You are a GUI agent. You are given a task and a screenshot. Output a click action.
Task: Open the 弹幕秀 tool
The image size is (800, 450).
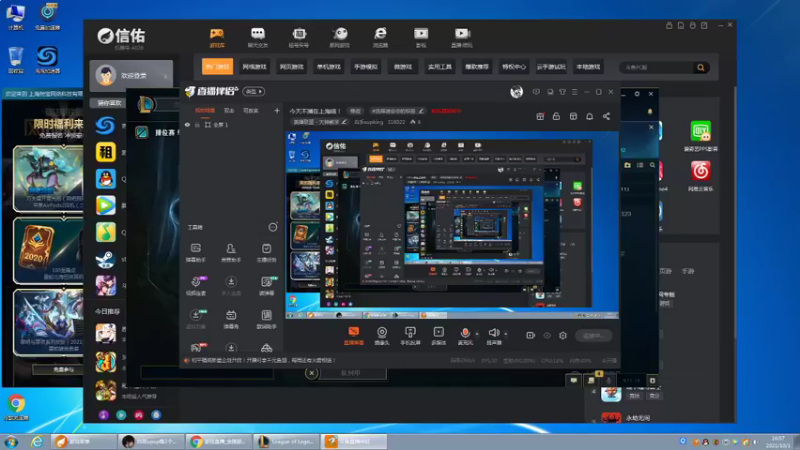coord(231,319)
